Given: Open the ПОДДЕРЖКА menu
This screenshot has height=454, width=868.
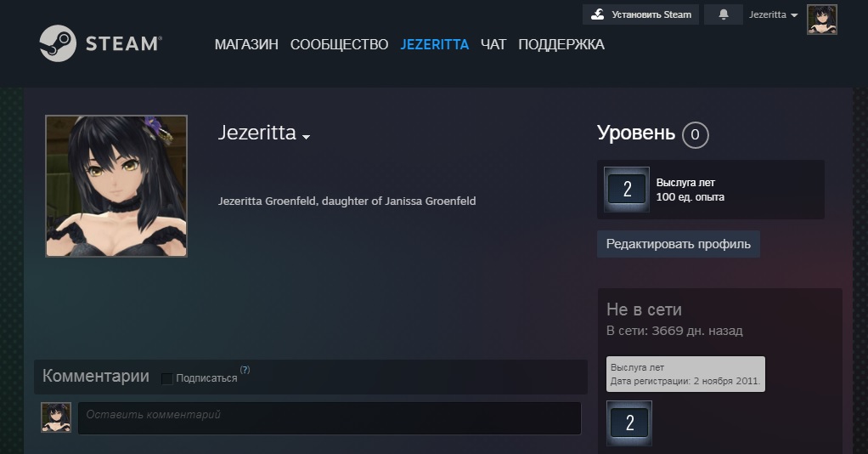Looking at the screenshot, I should 561,44.
